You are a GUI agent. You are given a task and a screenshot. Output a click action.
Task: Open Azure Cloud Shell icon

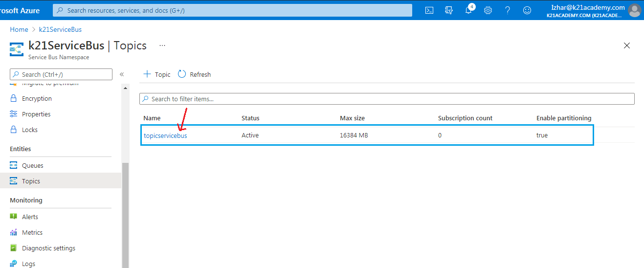point(429,10)
